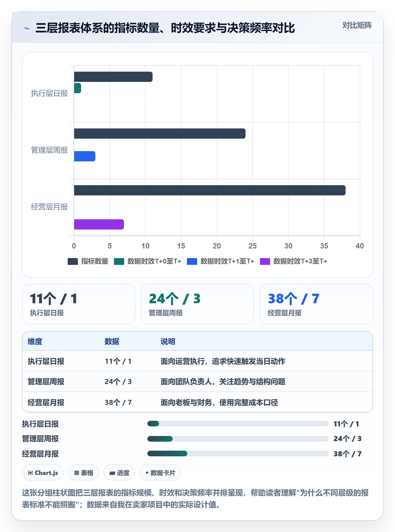
Task: Click the 对比矩阵 badge in the header
Action: tap(357, 25)
